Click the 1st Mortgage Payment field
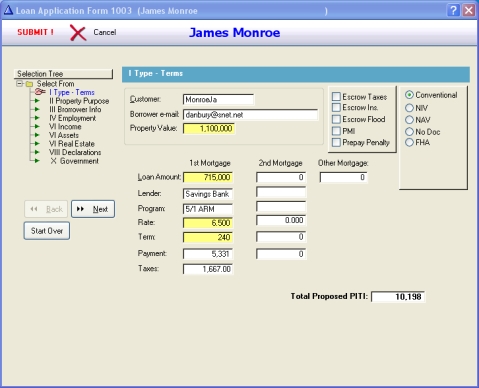The width and height of the screenshot is (479, 388). (208, 254)
